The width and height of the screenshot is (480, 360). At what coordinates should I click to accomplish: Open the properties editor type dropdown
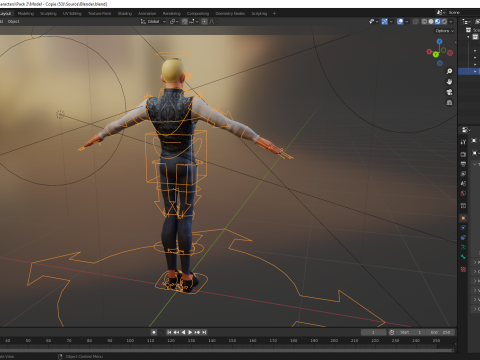pos(466,130)
